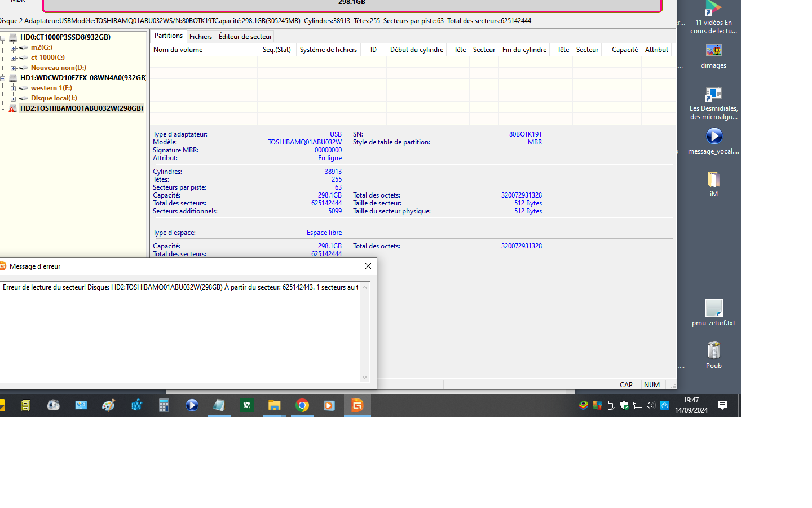Select HD2:TOSHIBAMQ01ABU032W disk in tree
Viewport: 812px width, 508px height.
[x=82, y=108]
